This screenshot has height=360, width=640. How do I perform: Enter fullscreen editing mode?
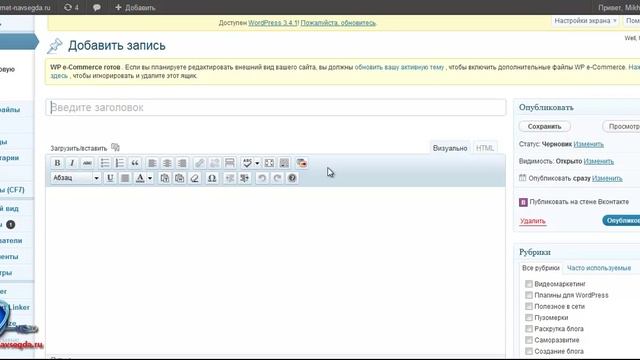[269, 163]
